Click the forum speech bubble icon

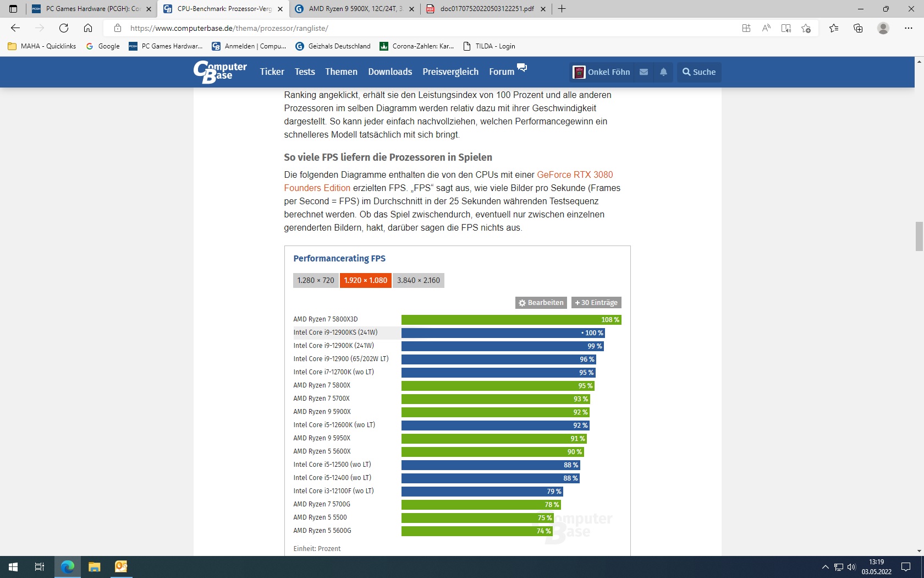click(x=522, y=67)
